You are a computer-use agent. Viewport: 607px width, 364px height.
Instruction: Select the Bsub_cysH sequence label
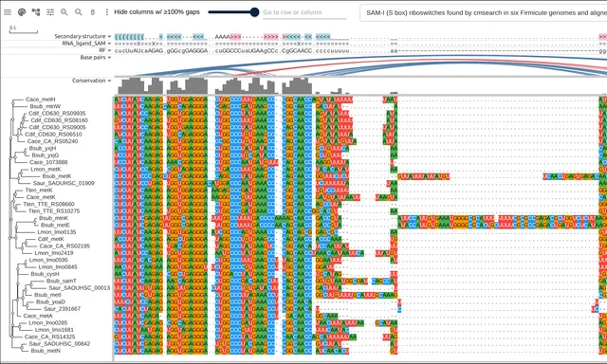45,274
